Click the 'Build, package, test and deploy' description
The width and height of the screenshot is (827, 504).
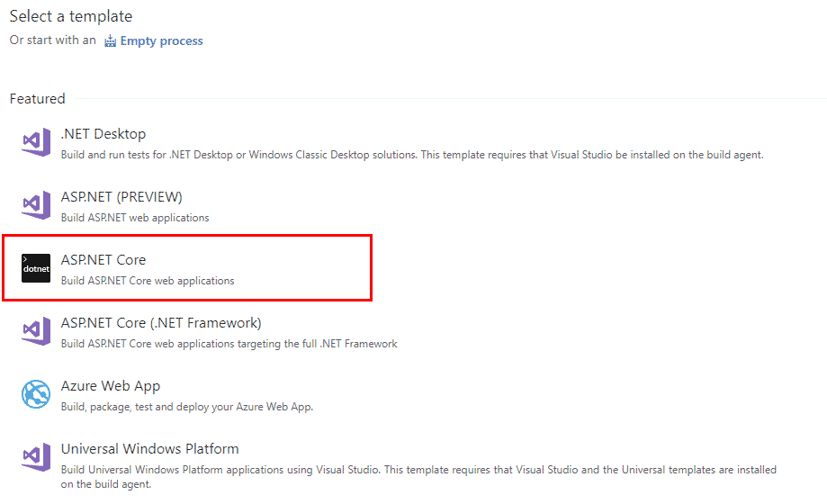[186, 407]
